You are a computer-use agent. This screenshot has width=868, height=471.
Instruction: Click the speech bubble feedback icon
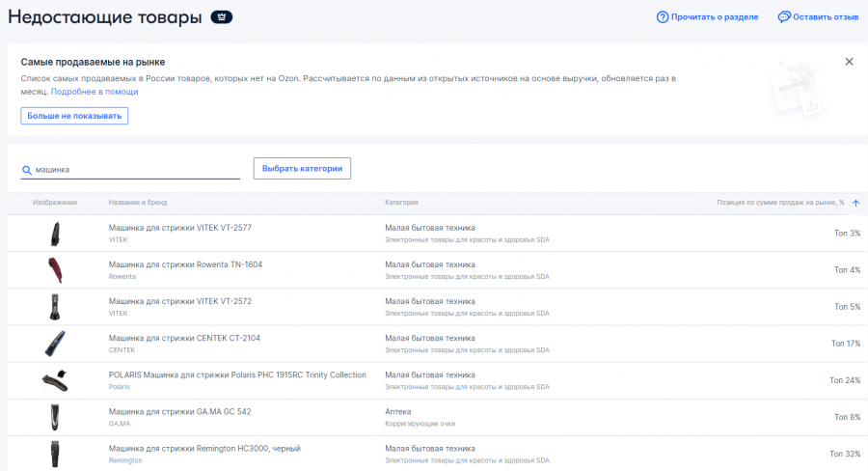pyautogui.click(x=784, y=17)
